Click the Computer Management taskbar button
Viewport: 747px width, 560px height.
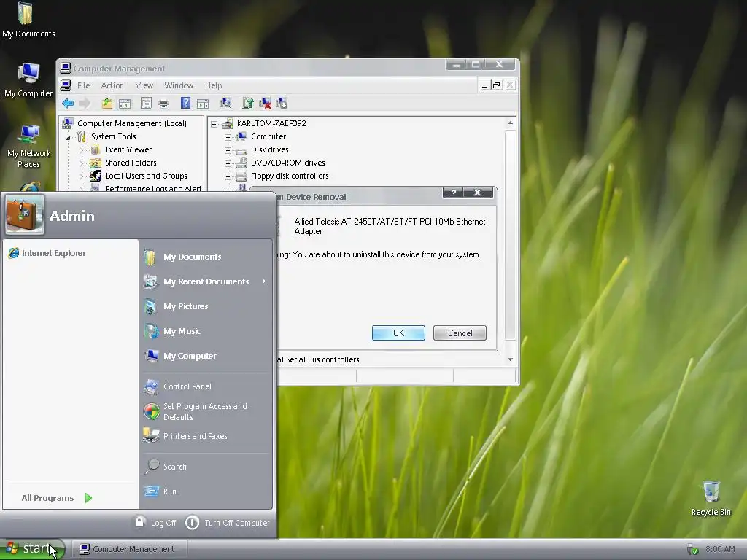click(128, 549)
